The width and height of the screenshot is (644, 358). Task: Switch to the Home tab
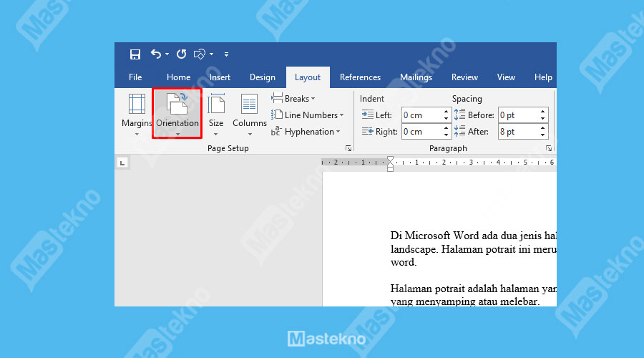pos(178,77)
